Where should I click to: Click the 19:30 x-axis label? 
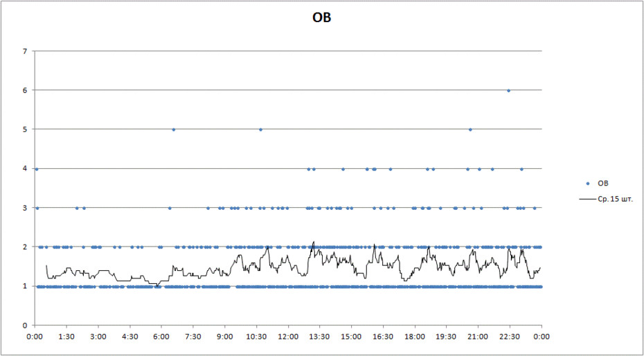(x=447, y=337)
